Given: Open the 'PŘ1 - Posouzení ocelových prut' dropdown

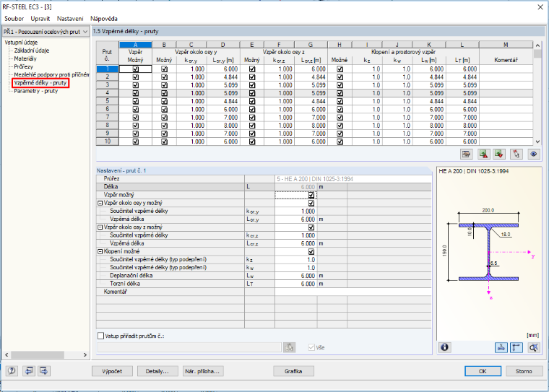Looking at the screenshot, I should click(x=46, y=32).
